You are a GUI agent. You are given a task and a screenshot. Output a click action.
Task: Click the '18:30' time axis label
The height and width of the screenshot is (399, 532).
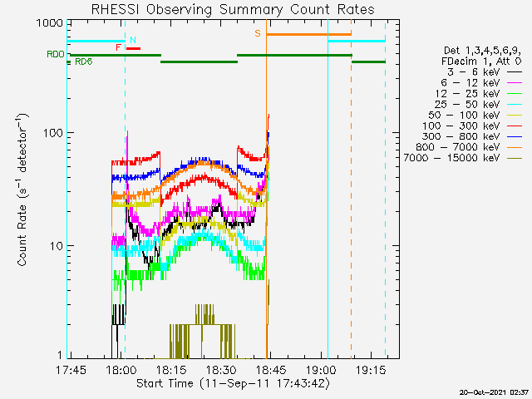pos(221,370)
